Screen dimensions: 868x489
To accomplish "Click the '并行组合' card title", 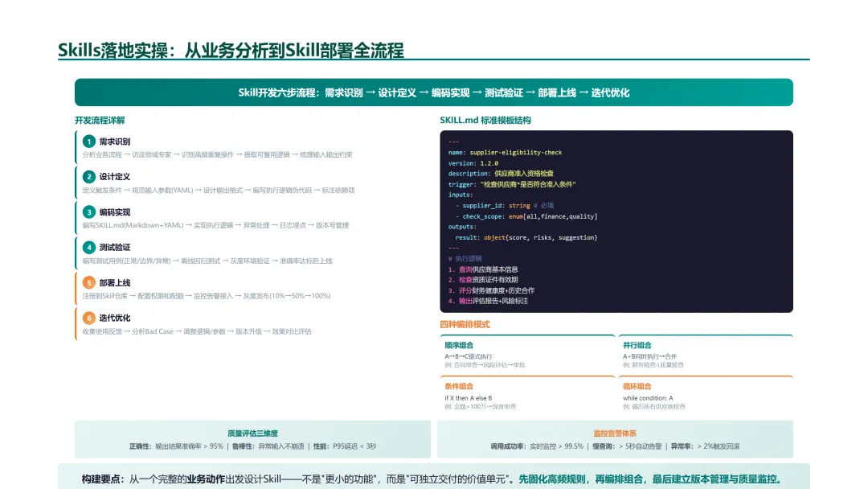I will click(x=637, y=345).
